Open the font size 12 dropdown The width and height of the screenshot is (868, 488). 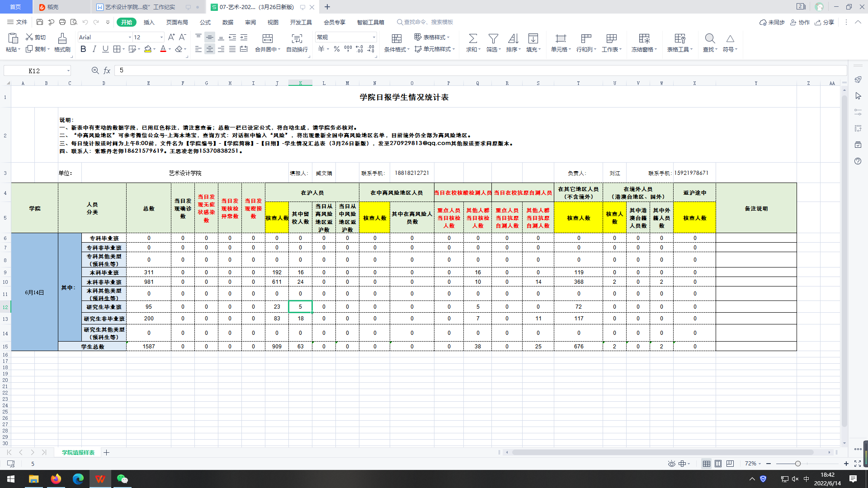tap(161, 38)
